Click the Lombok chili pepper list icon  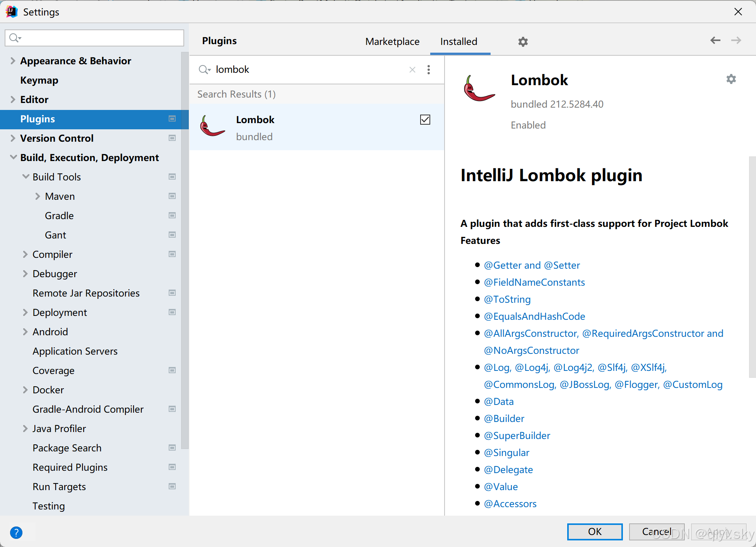(x=212, y=127)
